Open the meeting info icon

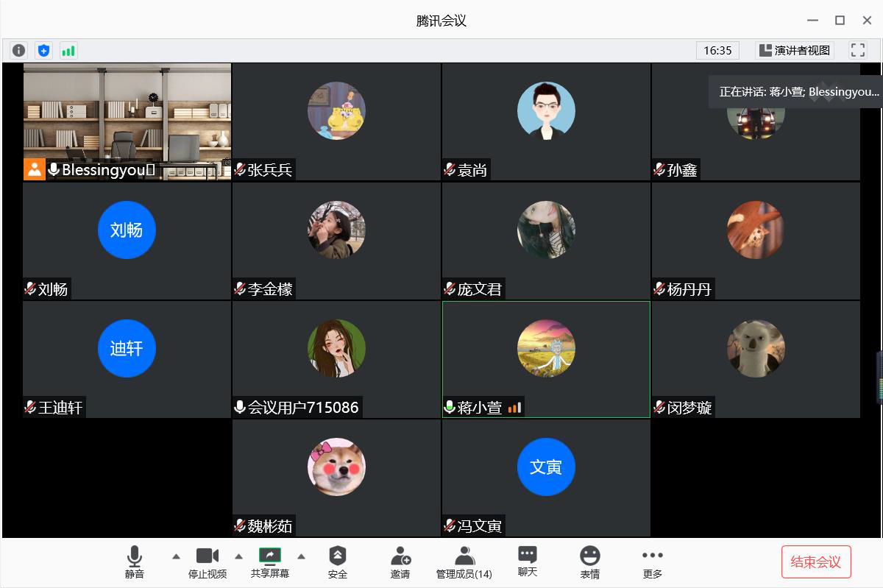(x=18, y=50)
